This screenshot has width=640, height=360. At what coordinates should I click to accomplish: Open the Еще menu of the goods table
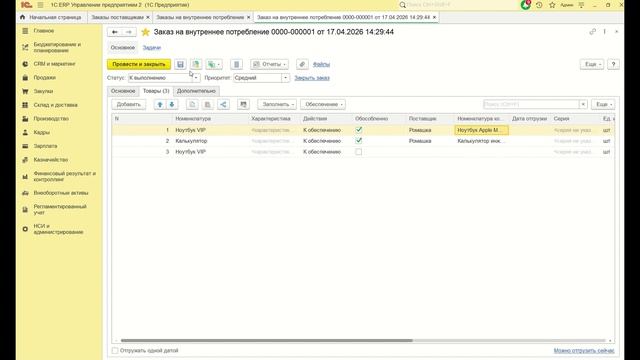tap(603, 104)
